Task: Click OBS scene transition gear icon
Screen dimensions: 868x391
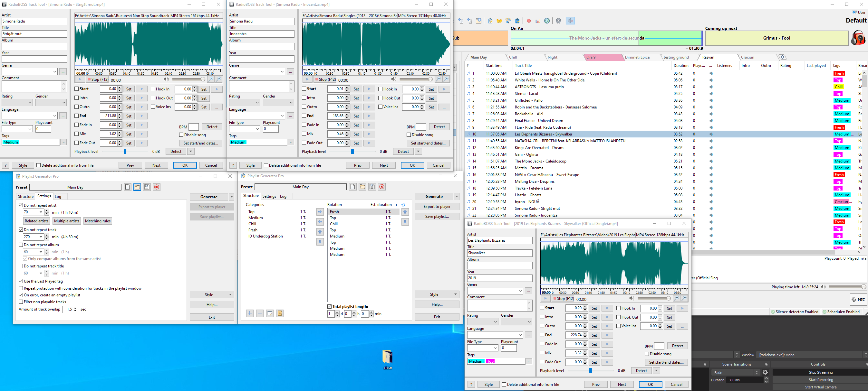Action: tap(765, 372)
